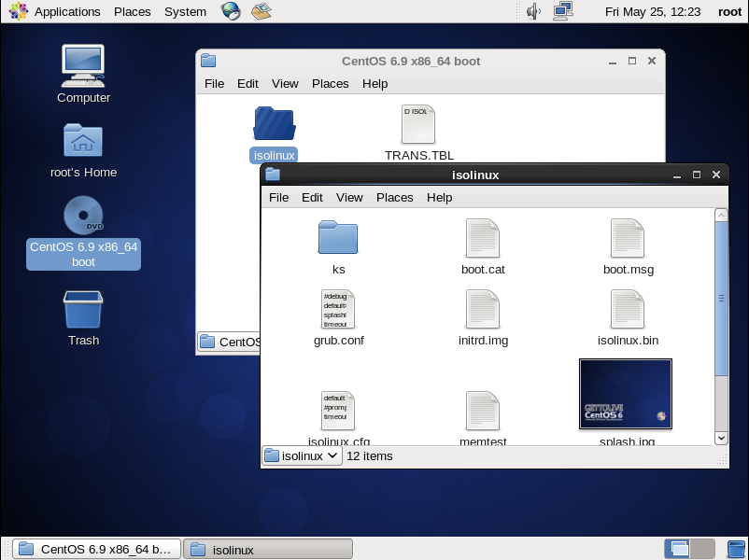This screenshot has width=749, height=560.
Task: Open View menu in CentOS boot window
Action: [x=285, y=84]
